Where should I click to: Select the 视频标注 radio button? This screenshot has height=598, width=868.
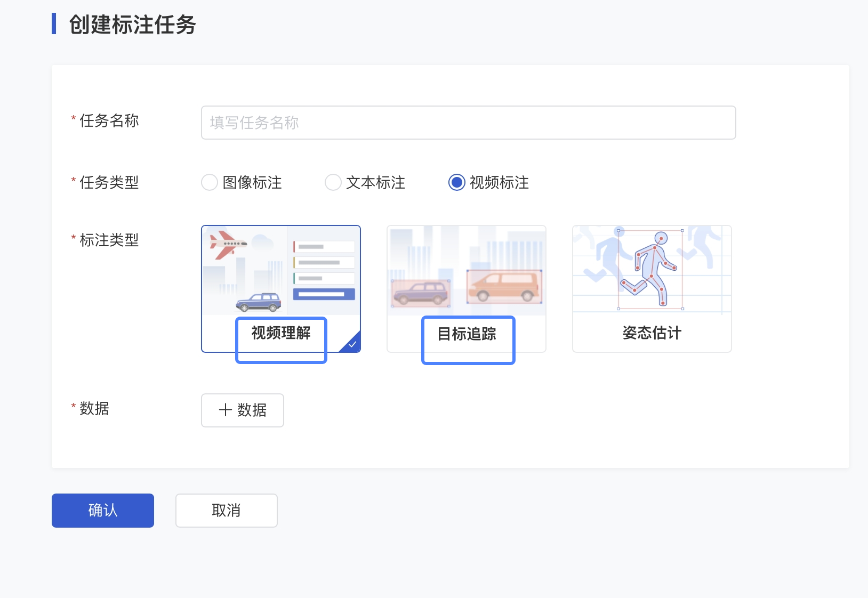pyautogui.click(x=457, y=182)
